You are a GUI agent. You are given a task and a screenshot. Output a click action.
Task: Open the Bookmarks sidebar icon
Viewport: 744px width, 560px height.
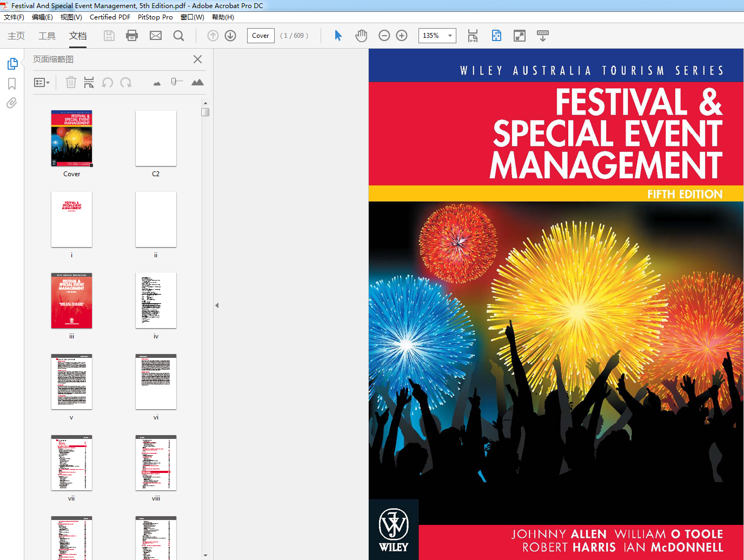pyautogui.click(x=12, y=83)
